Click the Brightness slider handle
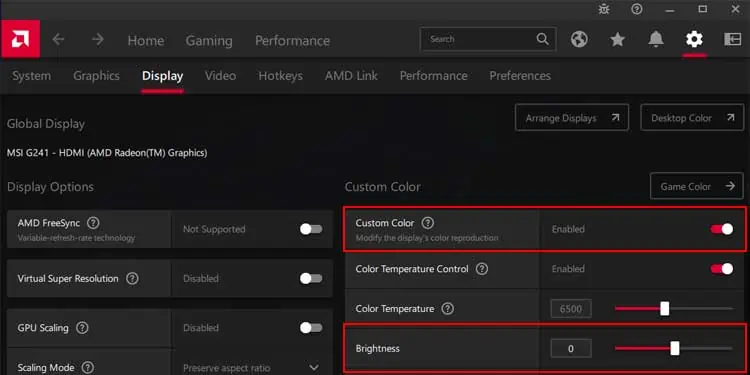The height and width of the screenshot is (375, 750). [674, 348]
